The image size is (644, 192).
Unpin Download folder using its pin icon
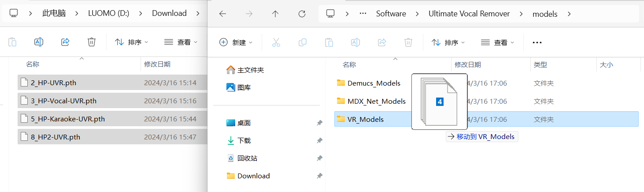319,176
